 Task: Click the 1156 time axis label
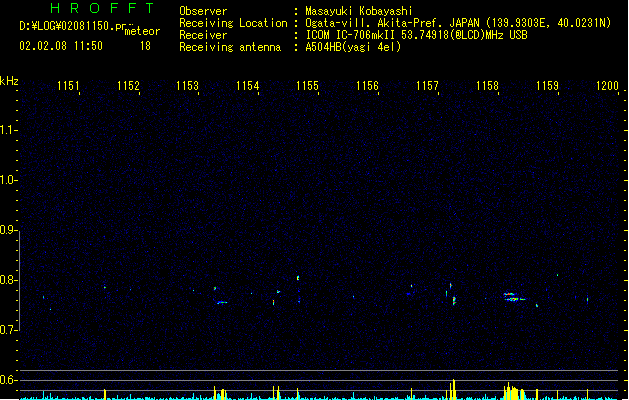tap(367, 86)
